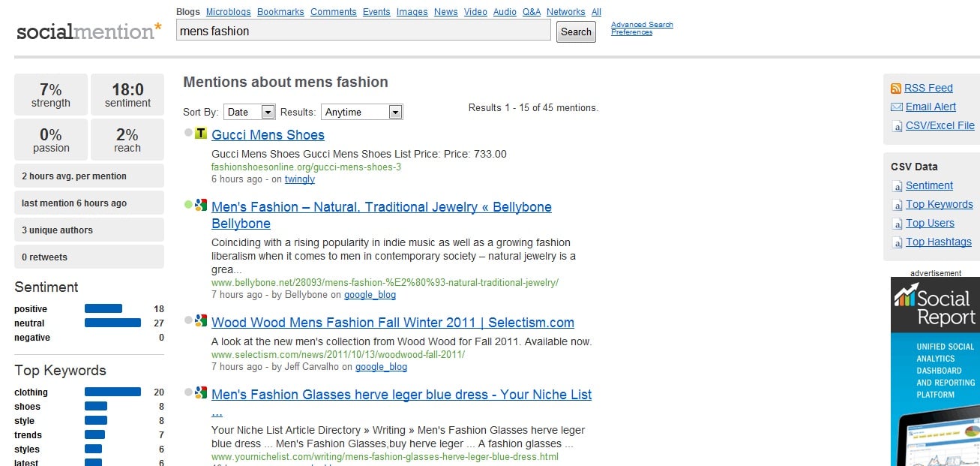Viewport: 980px width, 466px height.
Task: Click the Twingly icon beside Gucci Mens Shoes
Action: pyautogui.click(x=201, y=134)
